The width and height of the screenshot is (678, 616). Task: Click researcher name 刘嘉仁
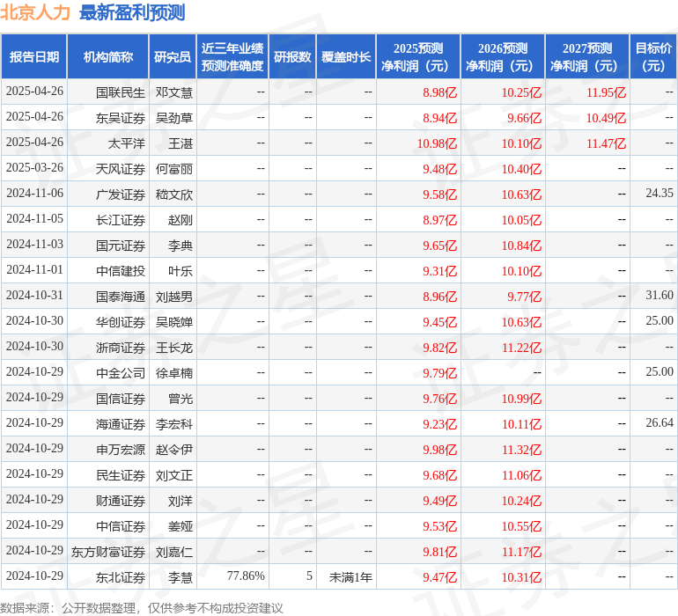point(173,552)
